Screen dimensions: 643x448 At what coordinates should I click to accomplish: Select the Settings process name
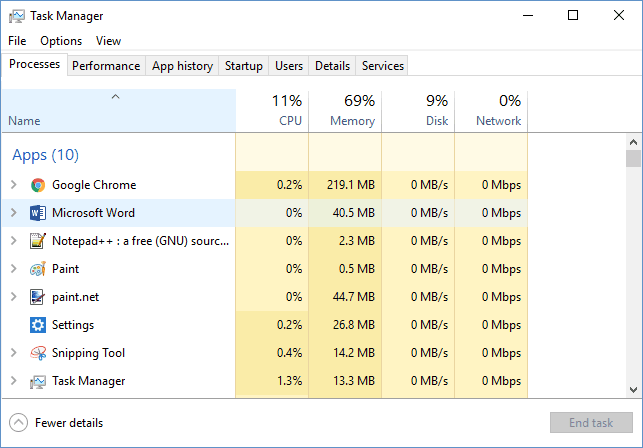click(x=73, y=325)
